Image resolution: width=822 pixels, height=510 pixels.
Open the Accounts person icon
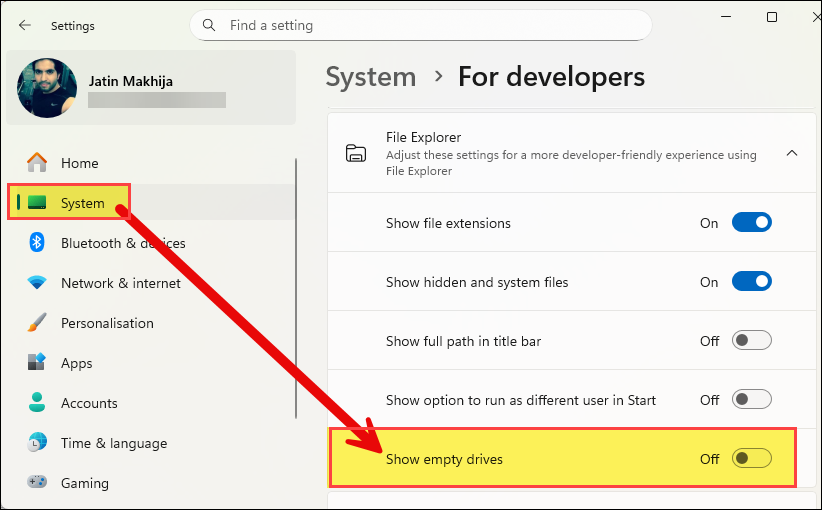click(x=37, y=403)
